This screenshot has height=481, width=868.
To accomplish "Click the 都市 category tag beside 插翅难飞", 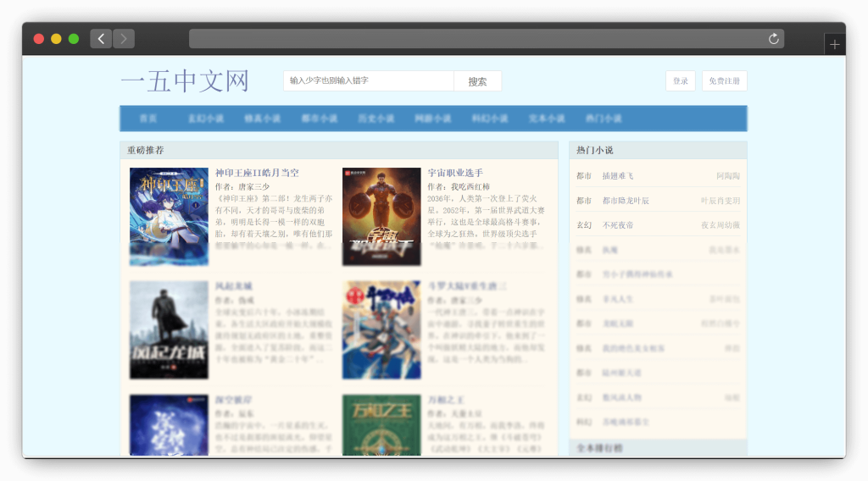I will [584, 176].
